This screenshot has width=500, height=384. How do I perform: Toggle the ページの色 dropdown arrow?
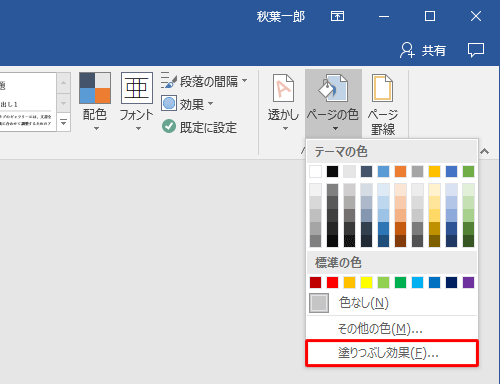pos(335,129)
